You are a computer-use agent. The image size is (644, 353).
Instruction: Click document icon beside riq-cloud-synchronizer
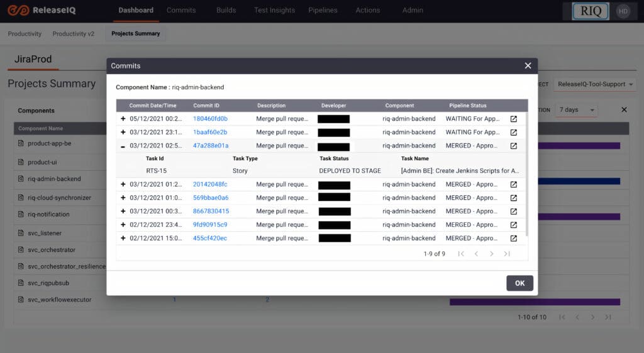(x=21, y=198)
